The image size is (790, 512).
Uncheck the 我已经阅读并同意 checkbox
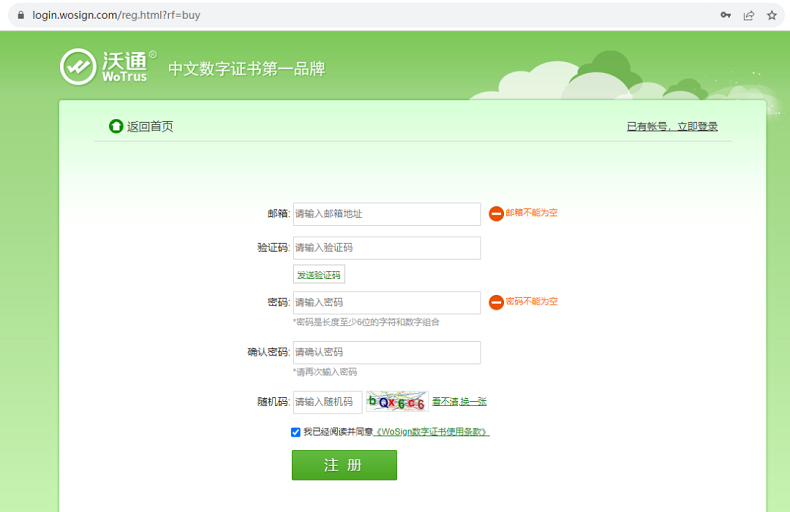[296, 433]
